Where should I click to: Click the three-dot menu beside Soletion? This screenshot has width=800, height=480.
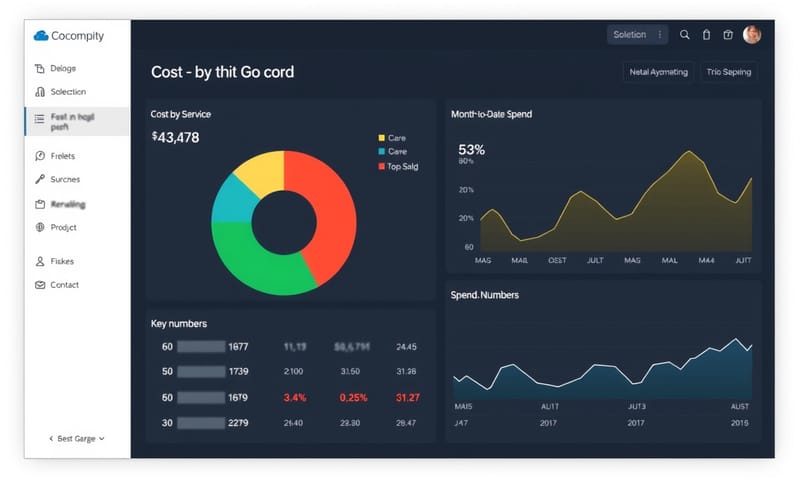[660, 35]
